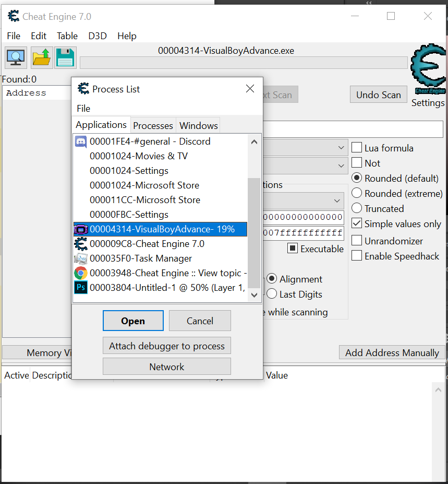This screenshot has width=448, height=484.
Task: Toggle the Simple values only checkbox
Action: pos(357,223)
